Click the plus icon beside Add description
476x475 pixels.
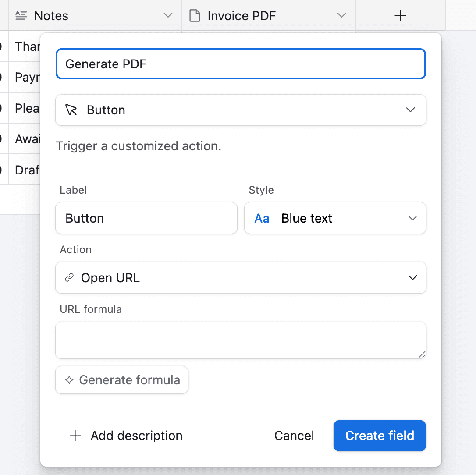click(75, 436)
